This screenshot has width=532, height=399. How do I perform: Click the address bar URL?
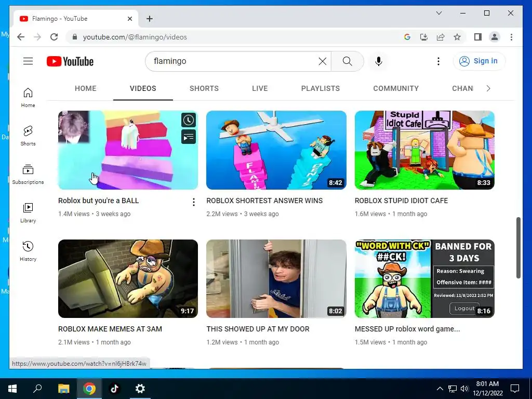click(x=135, y=37)
